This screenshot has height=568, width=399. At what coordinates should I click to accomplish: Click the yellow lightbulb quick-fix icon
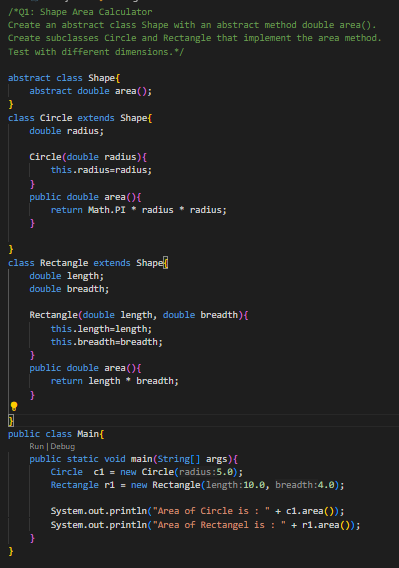(x=14, y=406)
